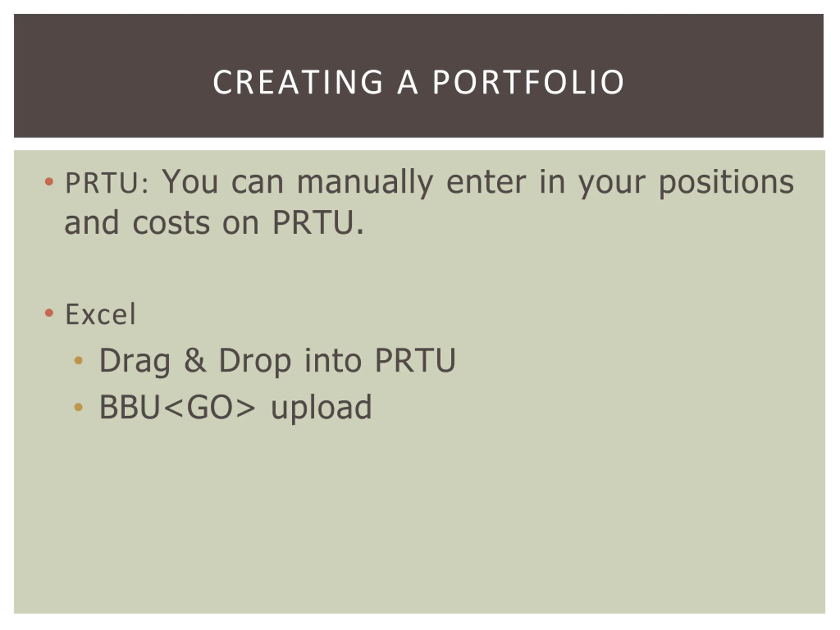The image size is (840, 630).
Task: Click the word costs on the second line
Action: [171, 223]
